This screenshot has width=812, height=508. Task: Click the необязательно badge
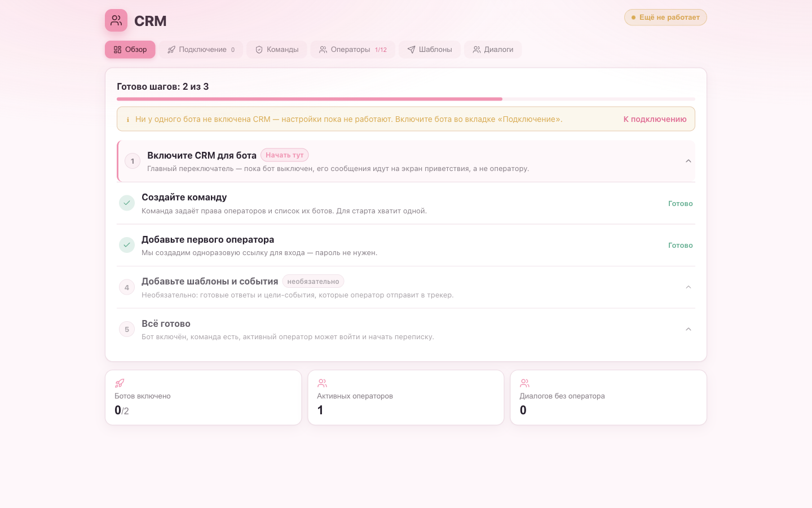tap(313, 282)
